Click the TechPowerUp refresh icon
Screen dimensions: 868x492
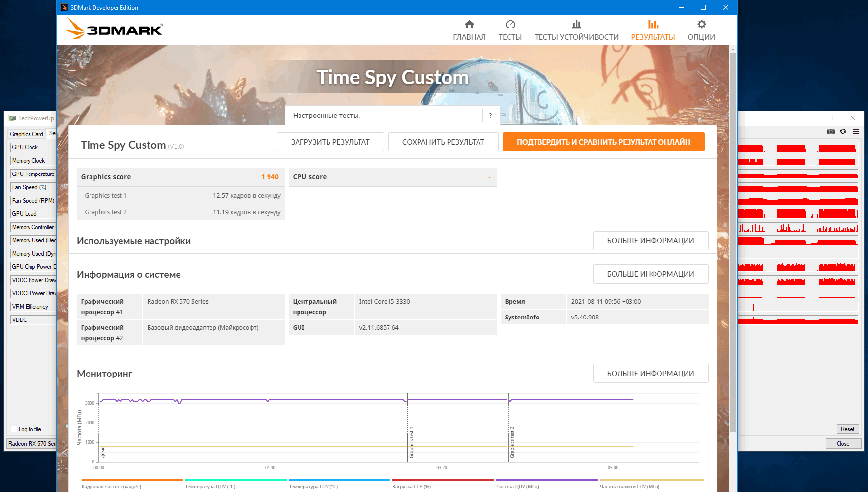tap(843, 131)
